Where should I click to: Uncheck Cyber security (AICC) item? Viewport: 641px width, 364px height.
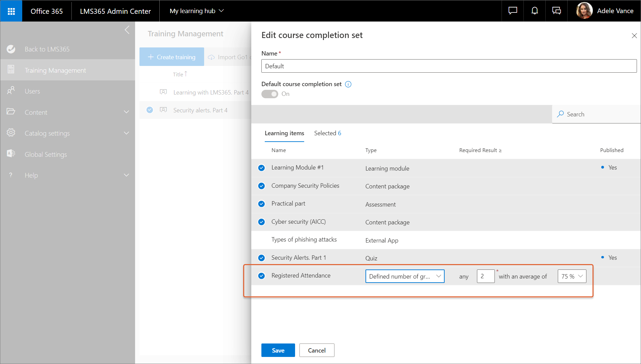pos(261,222)
